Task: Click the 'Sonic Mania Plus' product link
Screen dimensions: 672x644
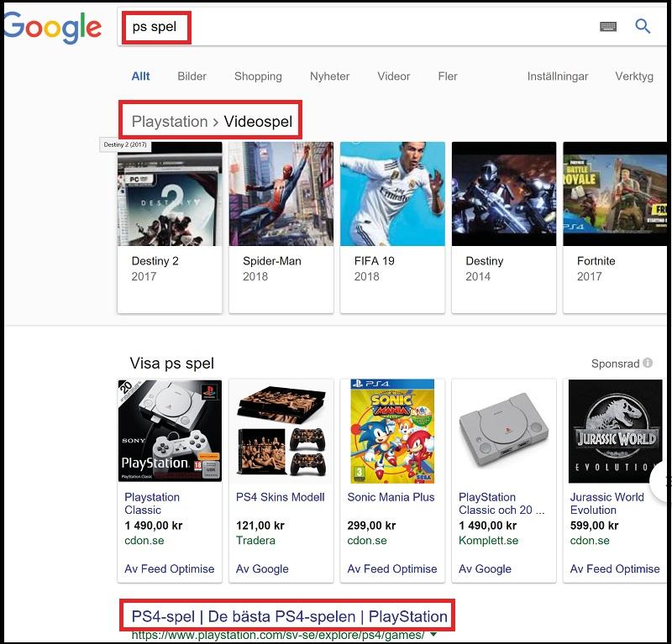Action: pyautogui.click(x=391, y=497)
